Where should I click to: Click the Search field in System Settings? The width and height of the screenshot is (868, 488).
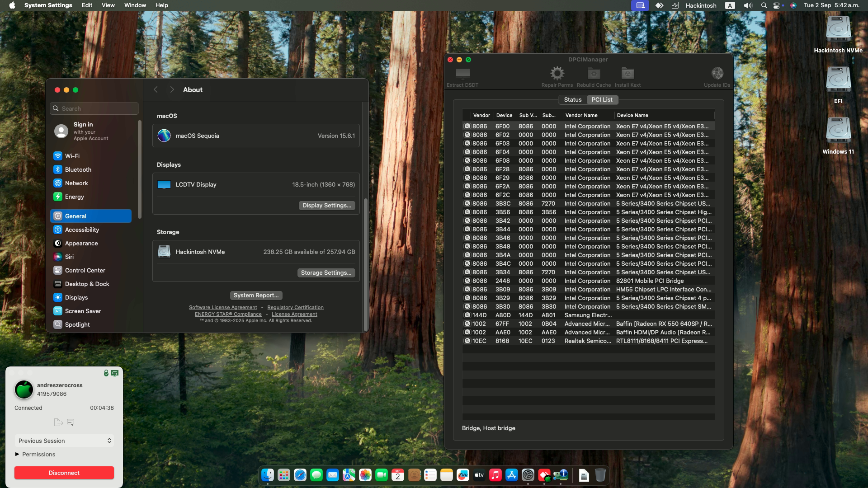coord(94,108)
